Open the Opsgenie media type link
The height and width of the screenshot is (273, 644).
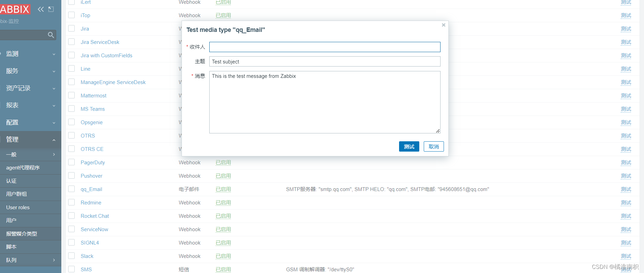pyautogui.click(x=92, y=122)
